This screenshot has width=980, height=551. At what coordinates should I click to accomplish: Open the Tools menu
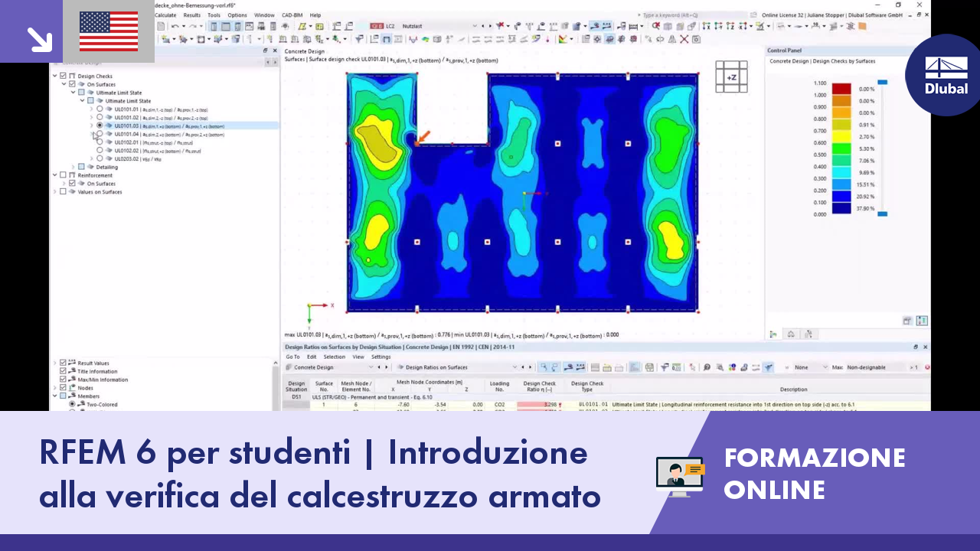pyautogui.click(x=214, y=15)
